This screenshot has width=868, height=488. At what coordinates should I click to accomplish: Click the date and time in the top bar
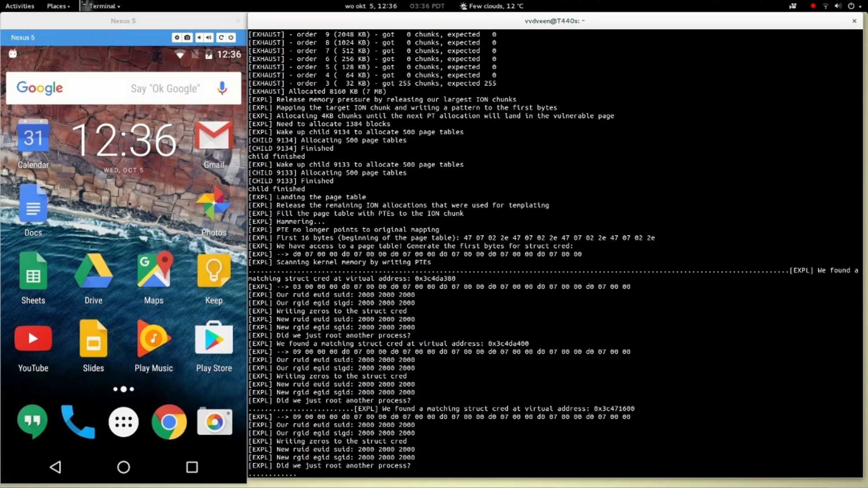[371, 6]
